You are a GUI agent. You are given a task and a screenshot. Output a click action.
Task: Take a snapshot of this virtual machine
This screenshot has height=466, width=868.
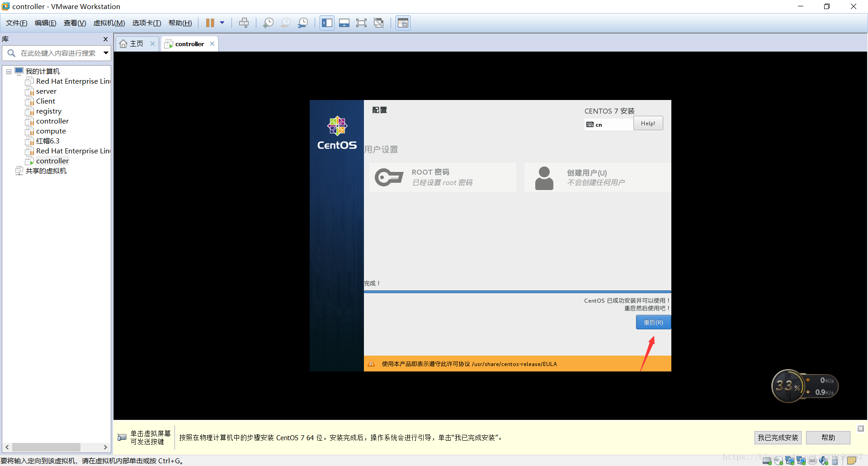pyautogui.click(x=269, y=23)
